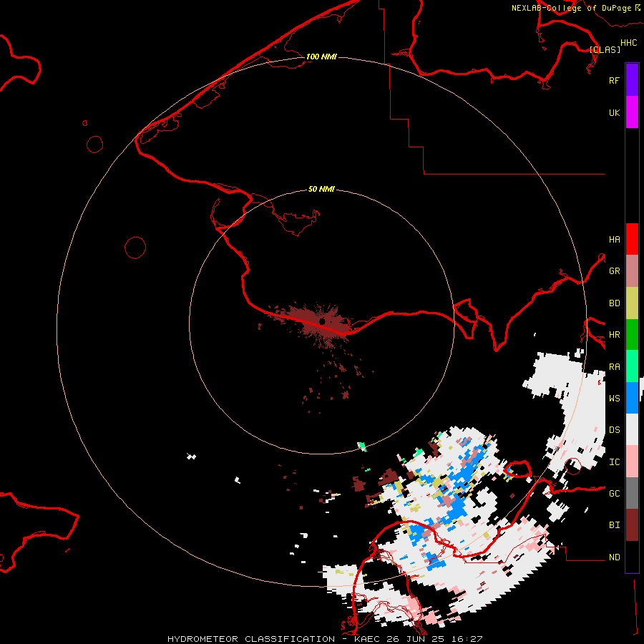Click the light green RA swatch
Screen dimensions: 644x644
[x=632, y=366]
